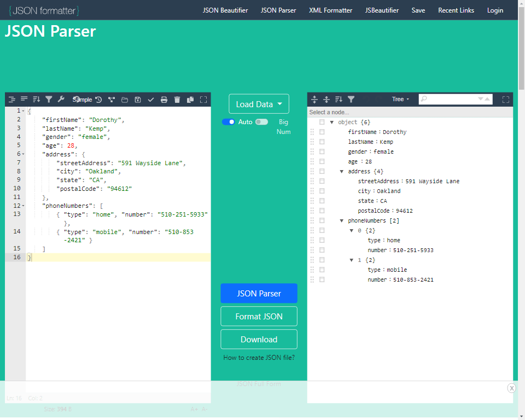The image size is (525, 420).
Task: Print the JSON with the printer icon
Action: click(x=164, y=100)
